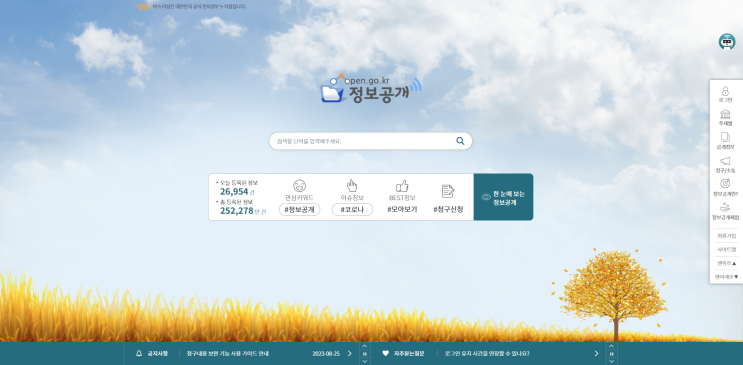Viewport: 743px width, 365px height.
Task: Click the BEST정보 label
Action: coord(402,198)
